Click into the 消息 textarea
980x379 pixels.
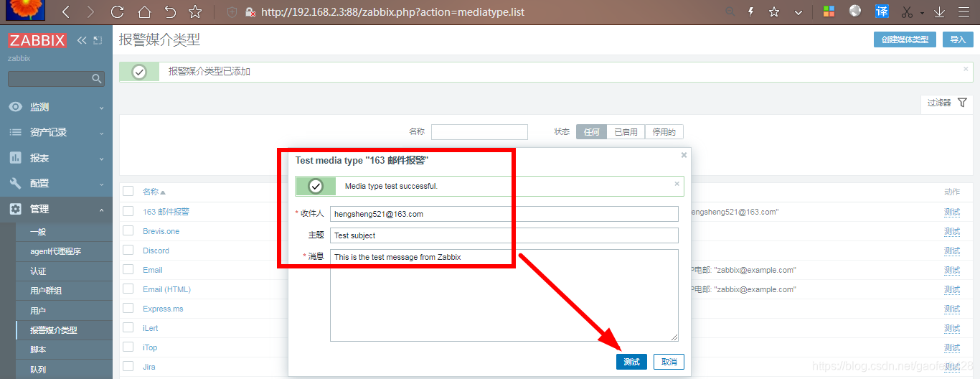point(504,295)
